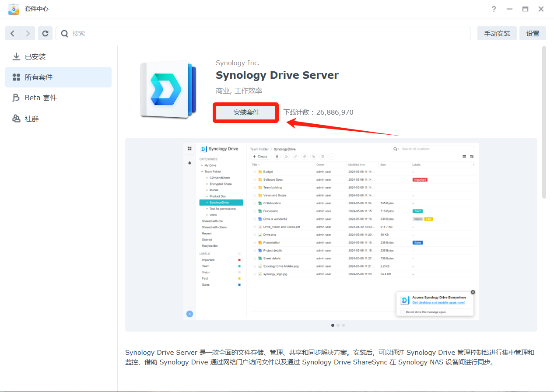
Task: Select the first carousel pagination dot
Action: (333, 325)
